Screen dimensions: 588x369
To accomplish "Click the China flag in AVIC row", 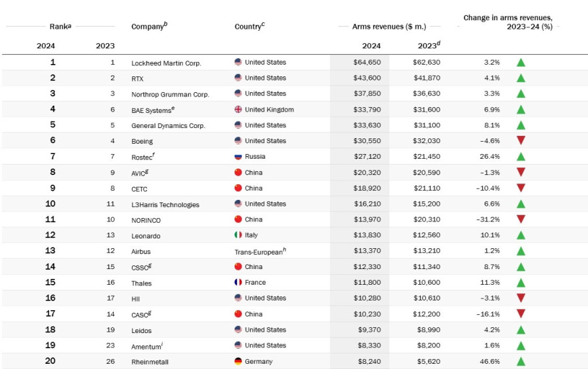I will tap(238, 172).
